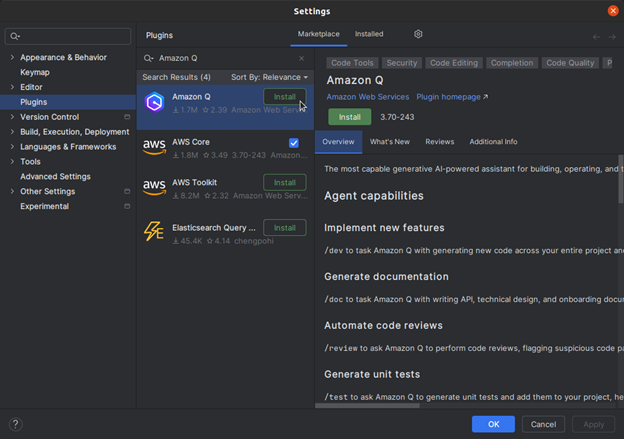This screenshot has height=439, width=624.
Task: Click the Code Tools tag
Action: 352,63
